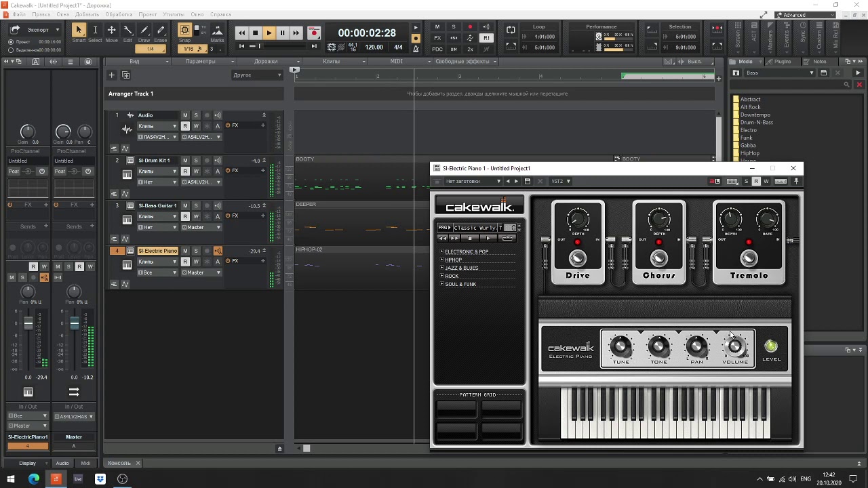Open the Правка menu
The image size is (868, 488).
pos(41,14)
